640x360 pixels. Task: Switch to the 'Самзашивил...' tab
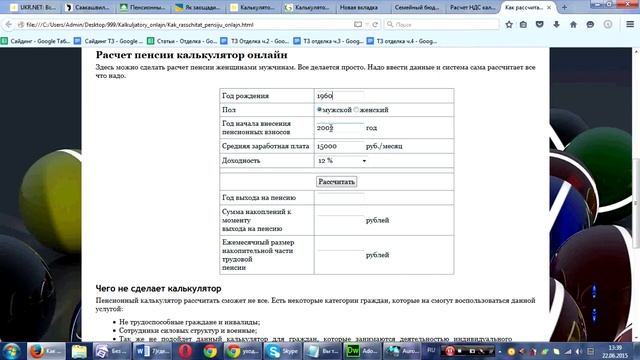(x=88, y=7)
